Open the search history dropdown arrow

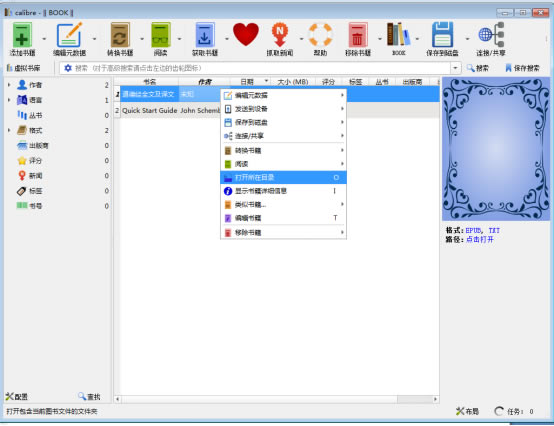455,68
